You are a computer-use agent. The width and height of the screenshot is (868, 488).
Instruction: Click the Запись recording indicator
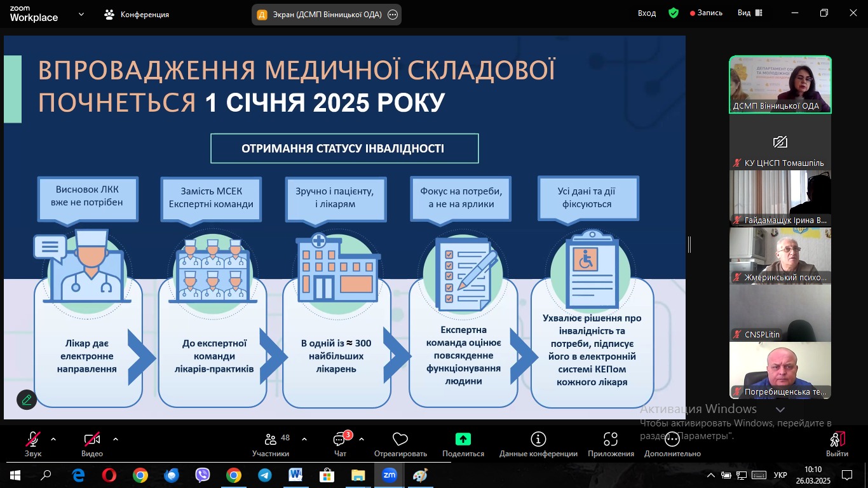(706, 13)
